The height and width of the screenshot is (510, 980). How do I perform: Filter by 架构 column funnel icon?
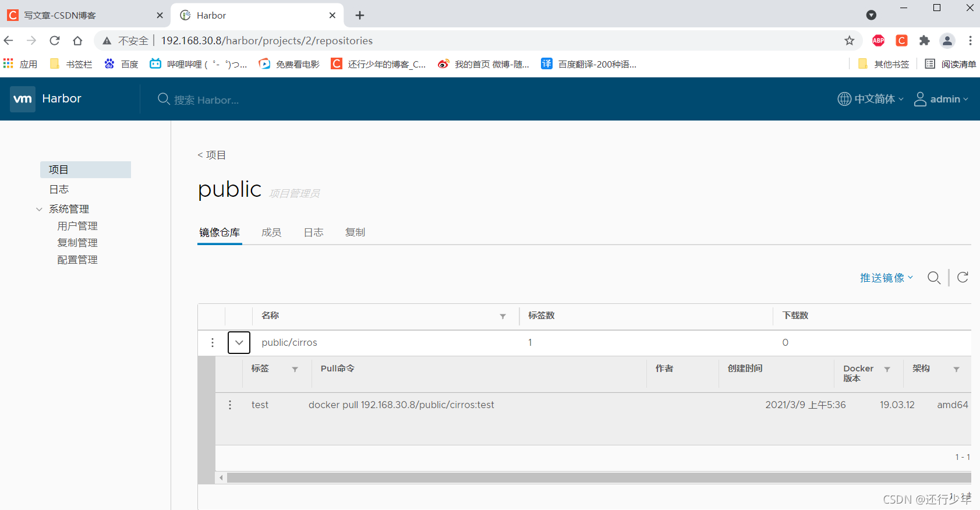click(956, 369)
